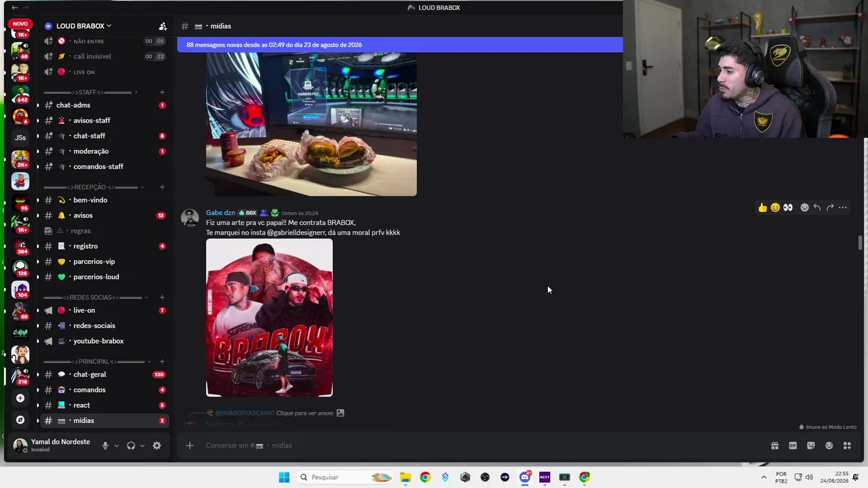Toggle microphone mute
This screenshot has height=488, width=868.
point(105,445)
